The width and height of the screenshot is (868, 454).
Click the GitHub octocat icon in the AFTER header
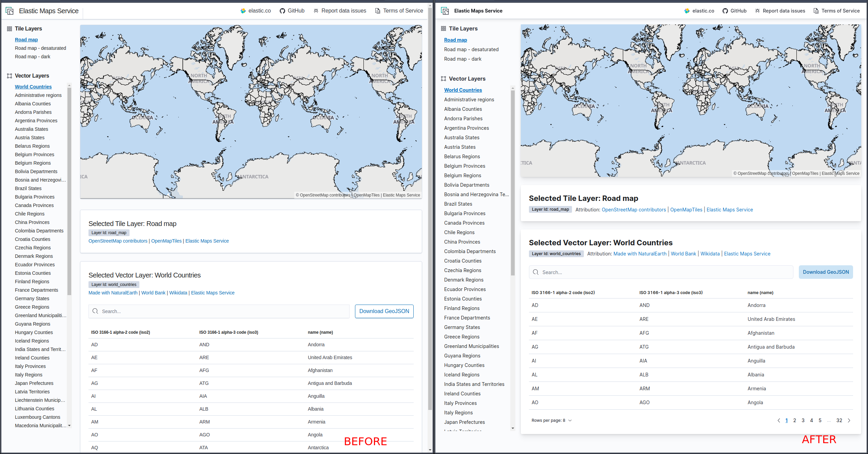(x=725, y=11)
